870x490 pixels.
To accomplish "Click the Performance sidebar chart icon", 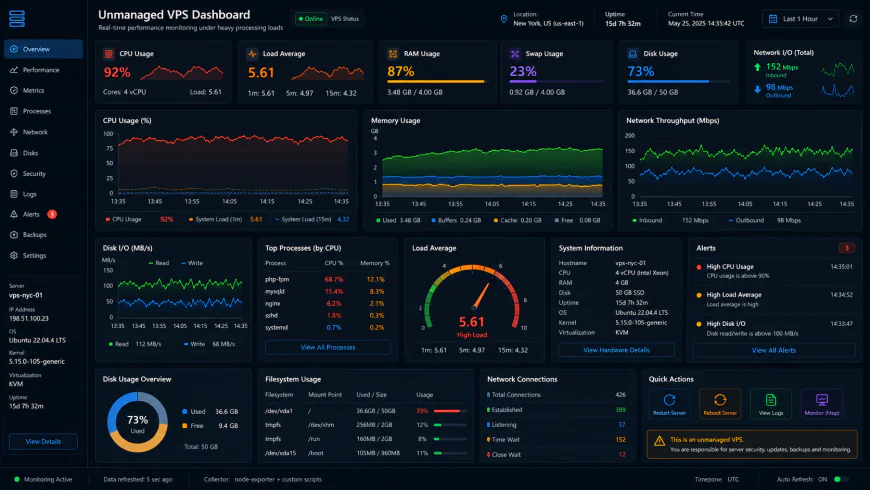I will 14,70.
